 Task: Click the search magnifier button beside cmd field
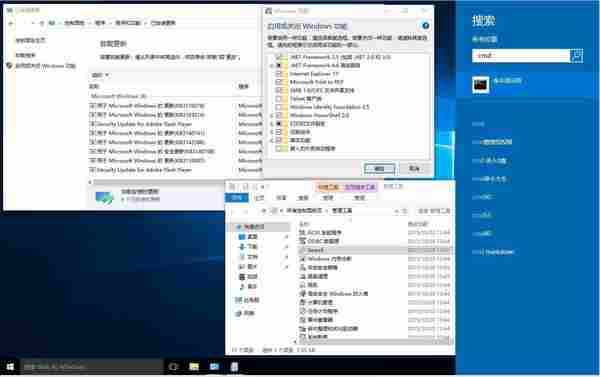coord(576,55)
